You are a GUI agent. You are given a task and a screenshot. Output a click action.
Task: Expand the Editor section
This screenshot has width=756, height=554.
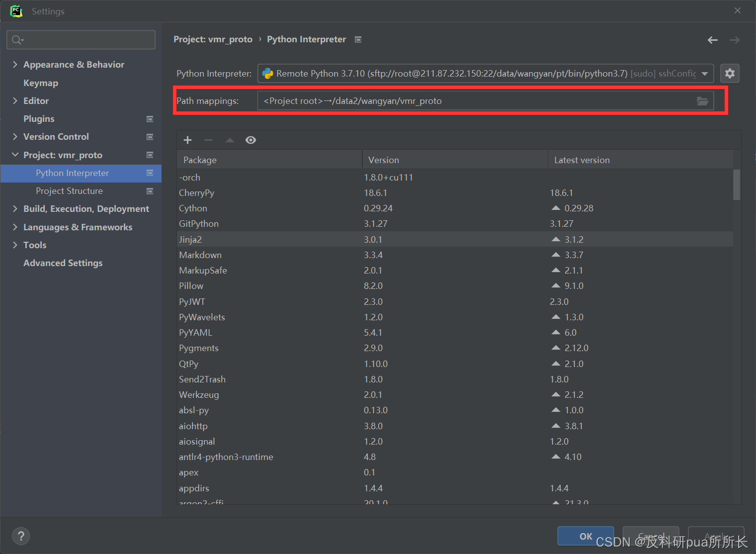coord(15,100)
